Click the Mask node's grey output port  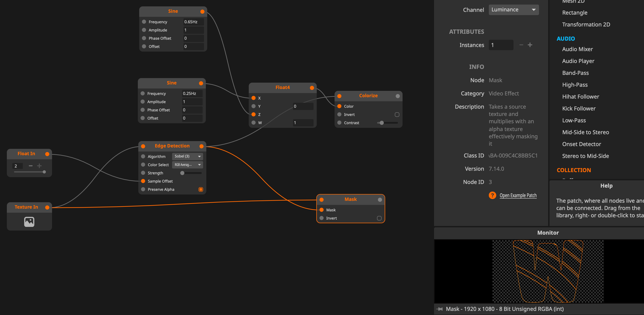[380, 199]
